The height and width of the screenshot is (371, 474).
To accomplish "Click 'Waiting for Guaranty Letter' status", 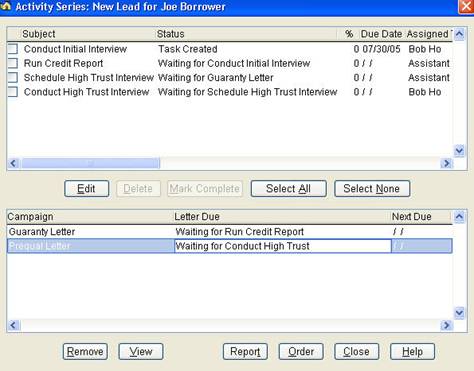I will (x=216, y=78).
